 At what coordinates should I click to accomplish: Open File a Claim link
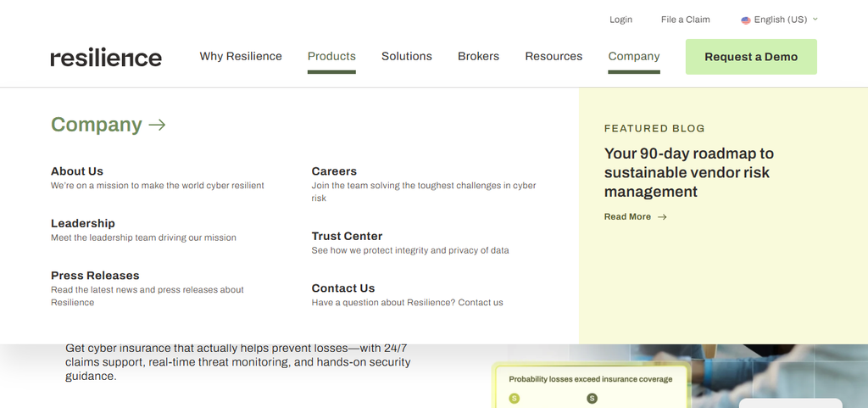pos(685,20)
